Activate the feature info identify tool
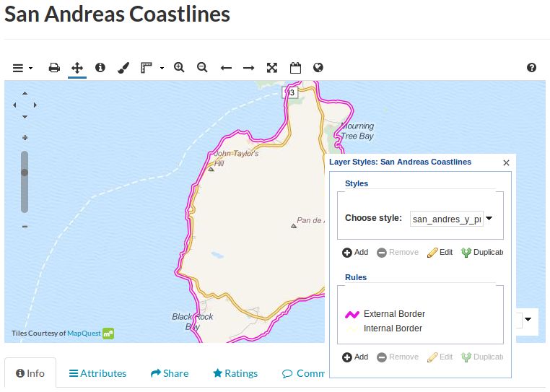The image size is (550, 392). (x=100, y=67)
